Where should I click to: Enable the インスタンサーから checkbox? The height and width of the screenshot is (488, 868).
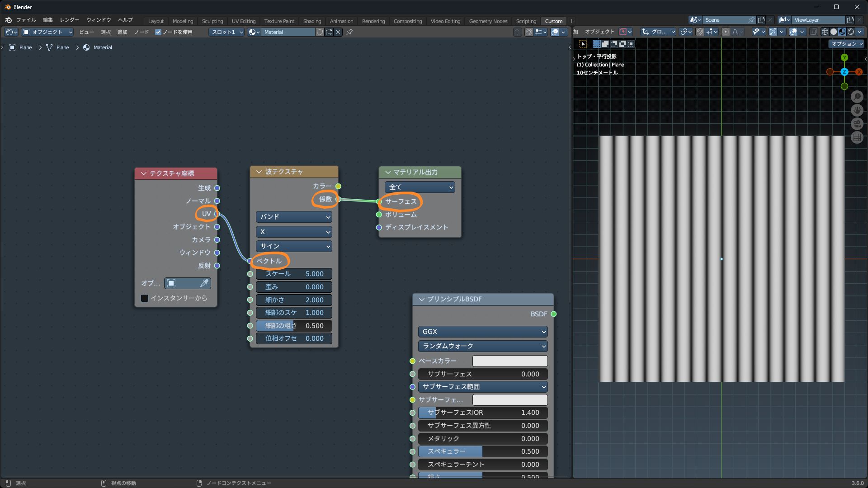(x=145, y=298)
